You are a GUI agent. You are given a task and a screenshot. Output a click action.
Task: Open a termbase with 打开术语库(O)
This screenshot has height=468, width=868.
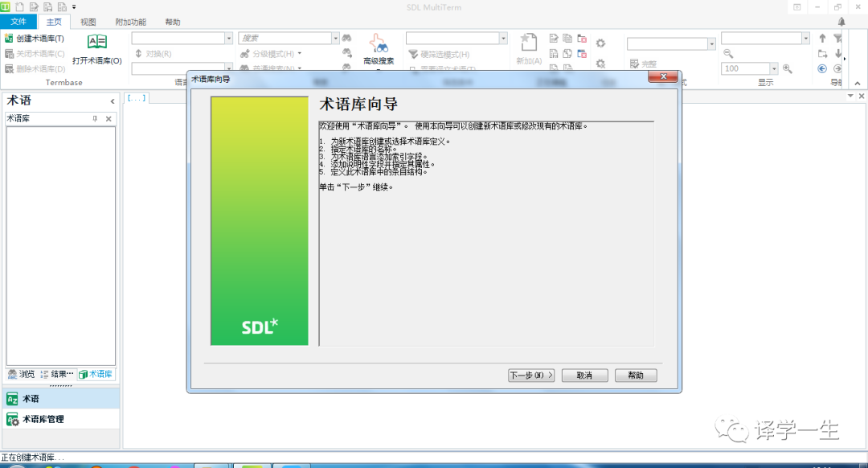click(x=97, y=49)
